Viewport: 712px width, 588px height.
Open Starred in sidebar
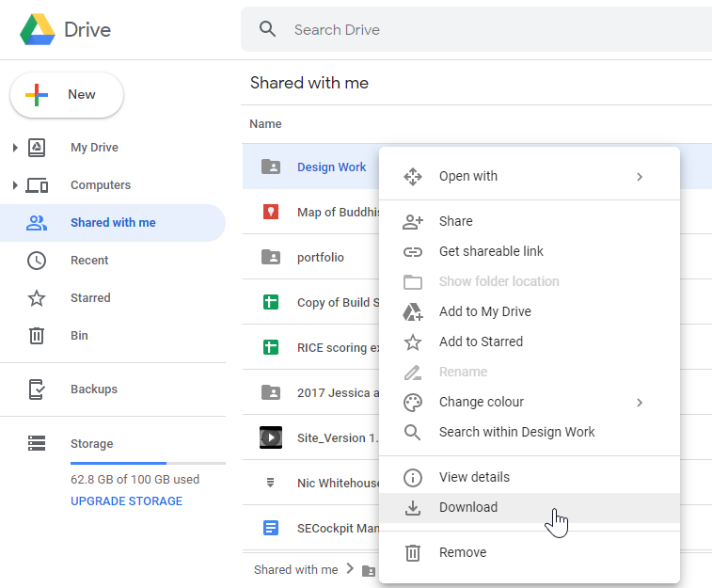[x=90, y=298]
